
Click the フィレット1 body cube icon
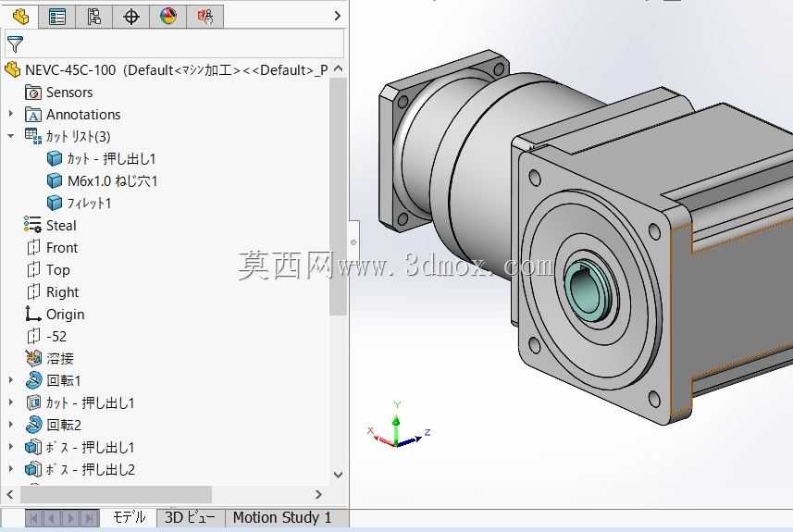point(55,203)
